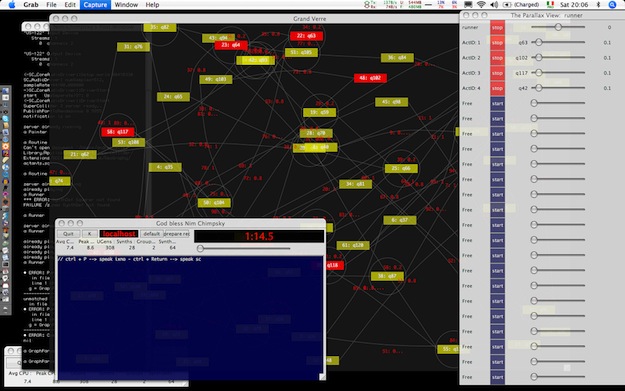Select node 61: q120 in graph
The height and width of the screenshot is (391, 625).
coord(353,245)
